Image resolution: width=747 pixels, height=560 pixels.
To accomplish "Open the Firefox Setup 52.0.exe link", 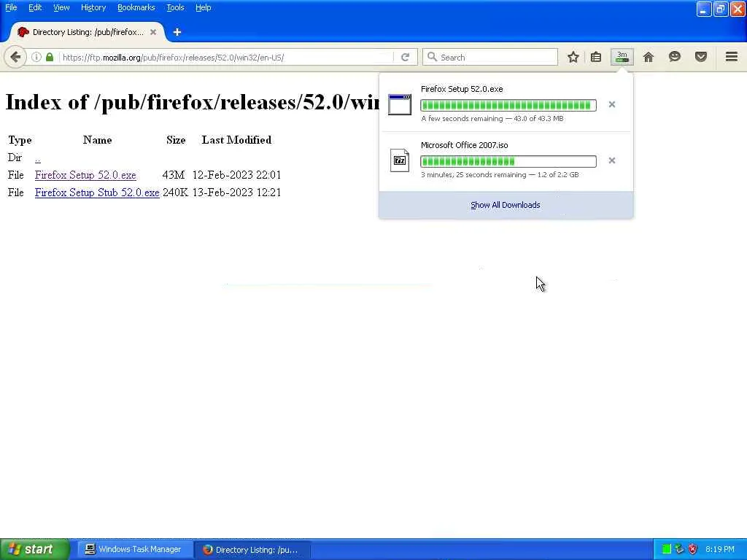I will coord(85,175).
